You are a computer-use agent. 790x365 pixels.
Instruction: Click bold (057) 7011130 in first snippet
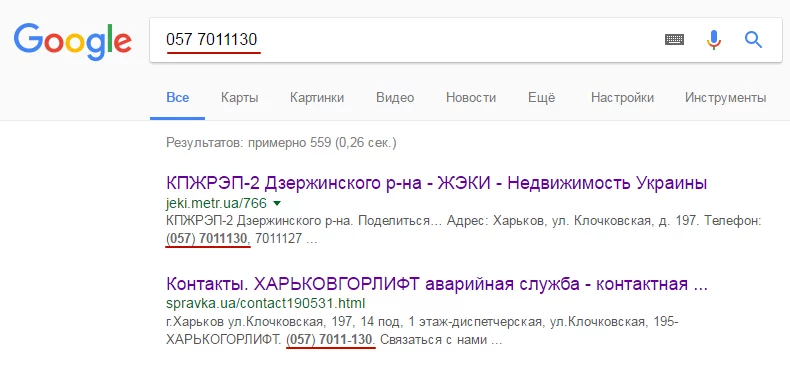207,238
